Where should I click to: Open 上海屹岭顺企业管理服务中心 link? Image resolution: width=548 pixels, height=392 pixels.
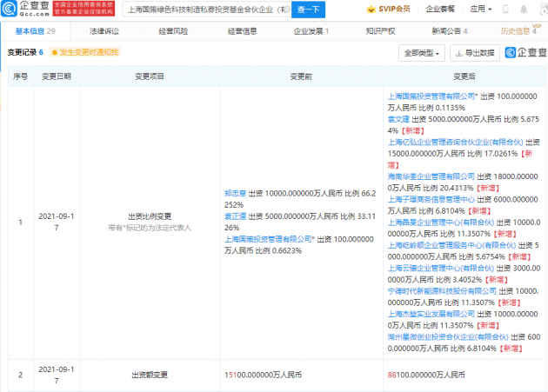(x=451, y=245)
